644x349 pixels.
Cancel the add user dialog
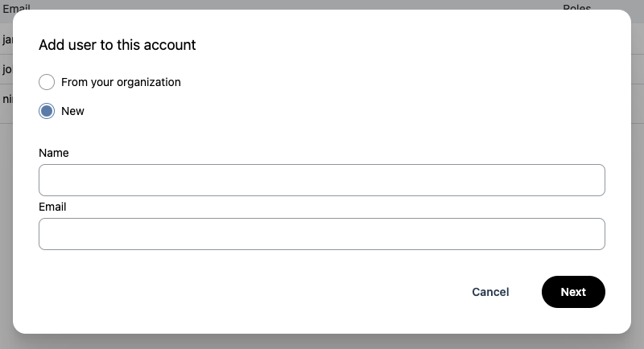click(x=490, y=292)
